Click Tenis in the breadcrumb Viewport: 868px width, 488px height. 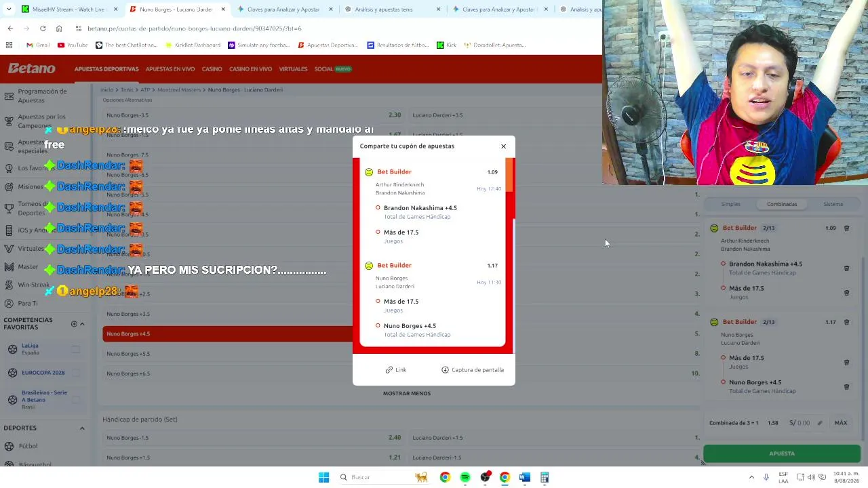127,90
